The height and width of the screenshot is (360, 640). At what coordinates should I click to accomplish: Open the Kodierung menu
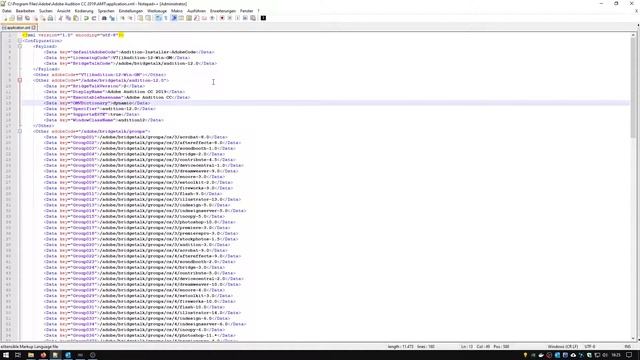coord(84,11)
